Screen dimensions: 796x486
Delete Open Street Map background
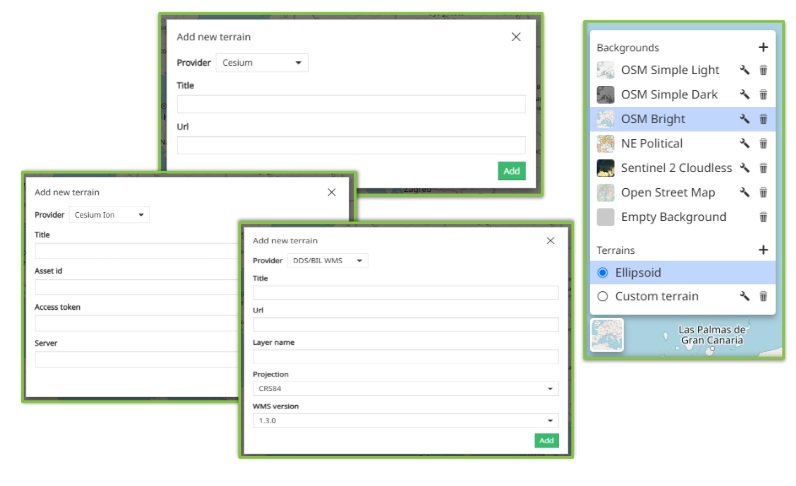click(x=763, y=192)
